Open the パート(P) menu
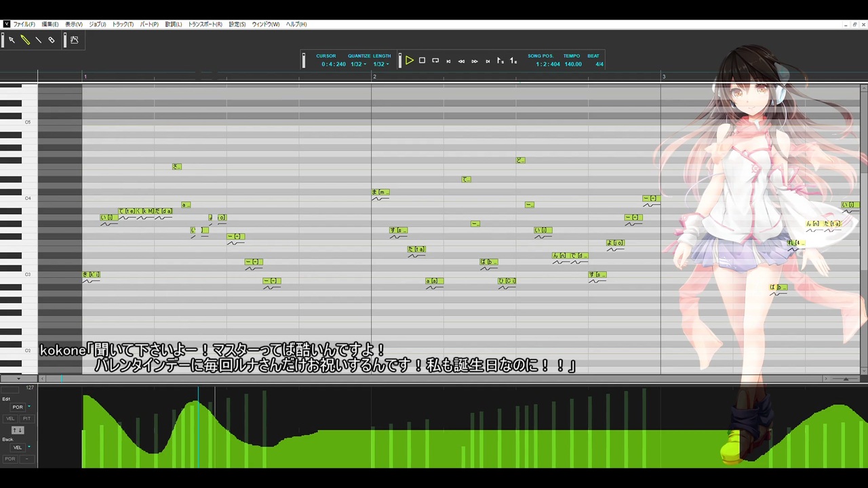The width and height of the screenshot is (868, 488). tap(149, 24)
